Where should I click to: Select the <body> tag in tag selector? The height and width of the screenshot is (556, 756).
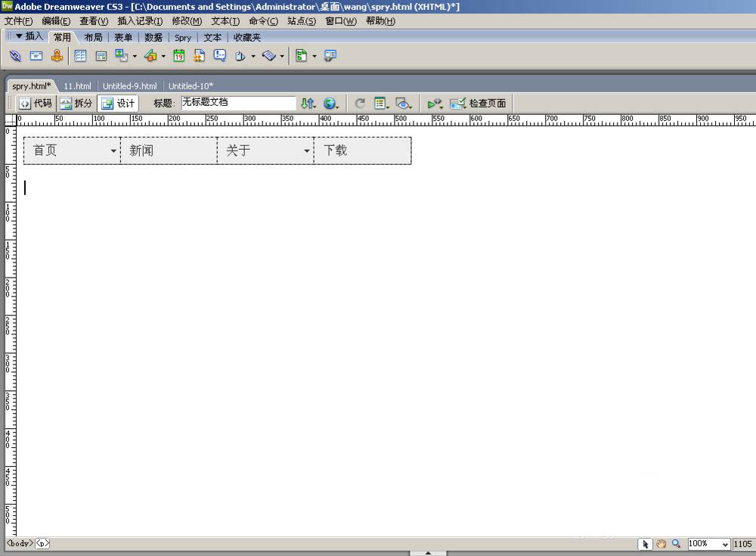click(20, 543)
